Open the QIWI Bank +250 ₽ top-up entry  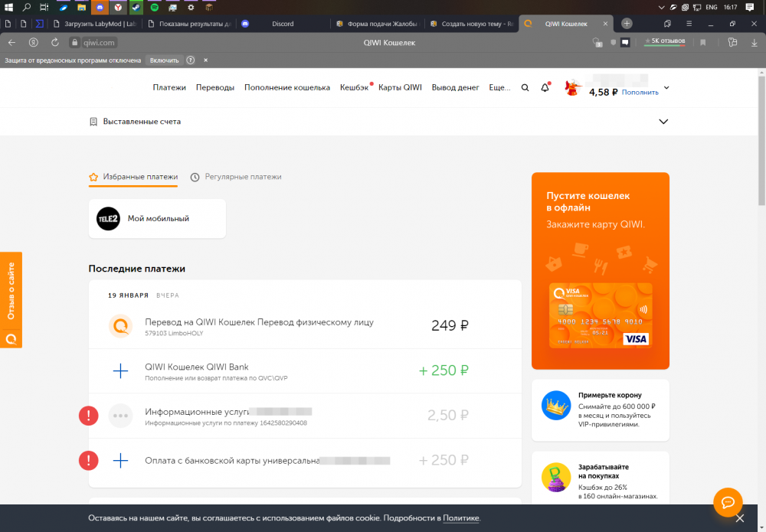(305, 371)
